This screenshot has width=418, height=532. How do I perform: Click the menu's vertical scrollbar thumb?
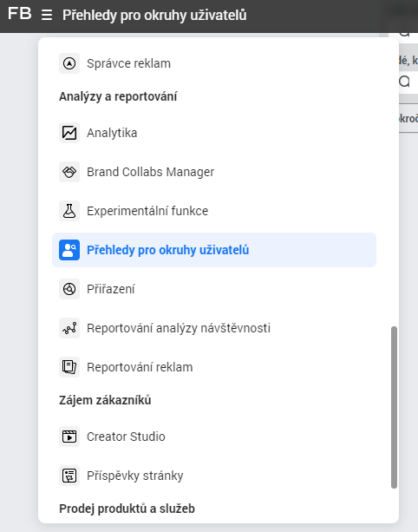point(394,407)
